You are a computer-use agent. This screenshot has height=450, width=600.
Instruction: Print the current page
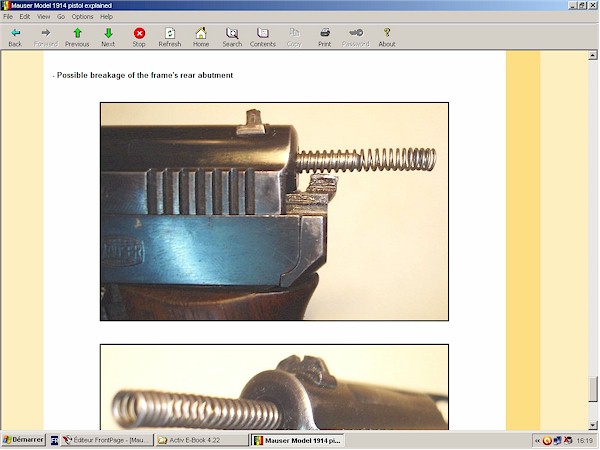324,37
